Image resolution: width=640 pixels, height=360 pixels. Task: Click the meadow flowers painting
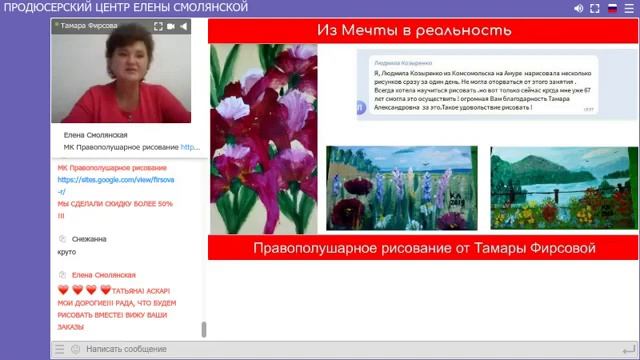(x=402, y=188)
